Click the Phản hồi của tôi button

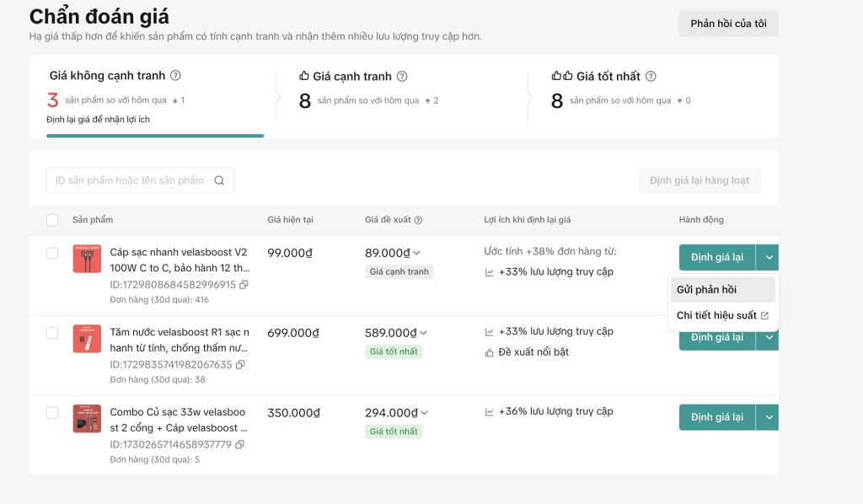click(x=728, y=24)
